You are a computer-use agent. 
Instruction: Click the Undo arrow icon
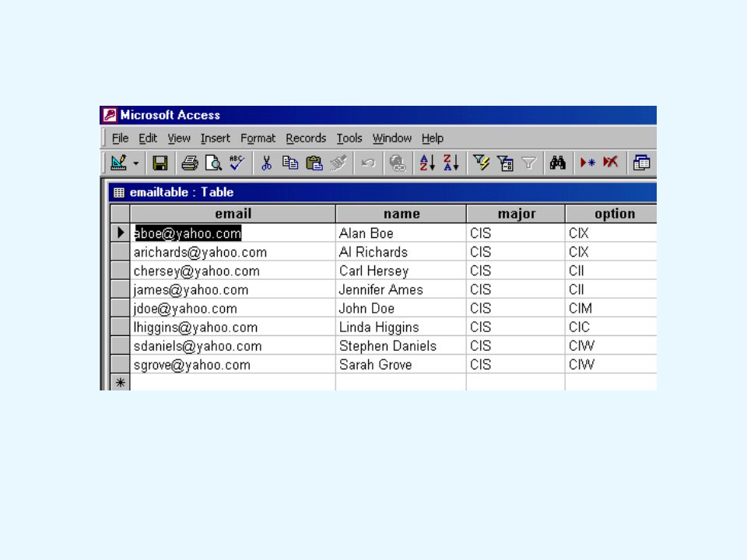click(368, 163)
